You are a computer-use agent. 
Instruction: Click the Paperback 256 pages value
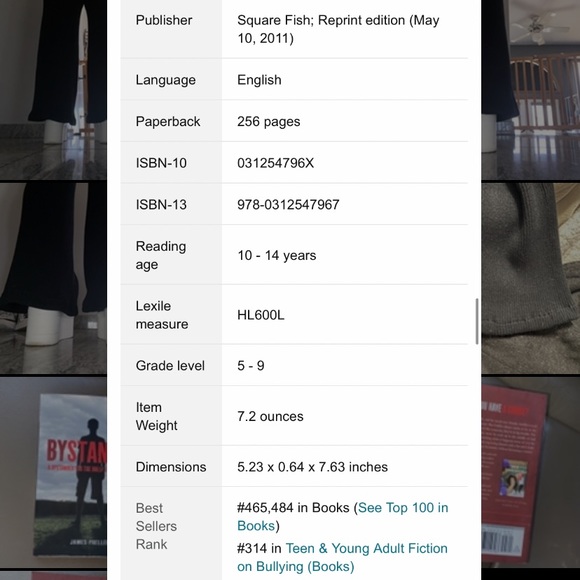pyautogui.click(x=269, y=122)
